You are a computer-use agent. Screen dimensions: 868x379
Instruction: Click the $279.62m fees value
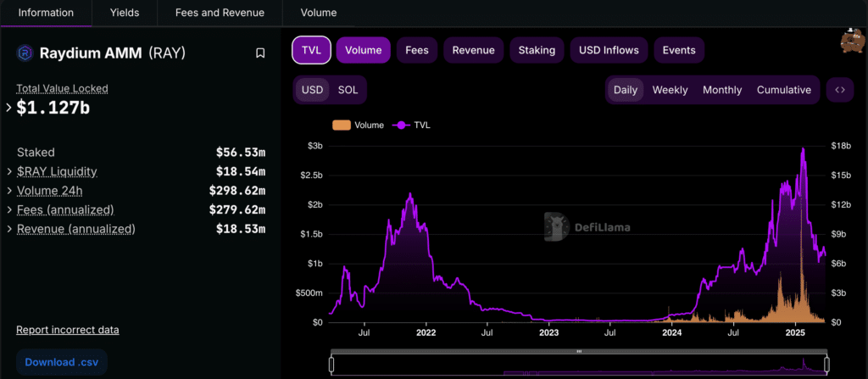click(x=237, y=210)
